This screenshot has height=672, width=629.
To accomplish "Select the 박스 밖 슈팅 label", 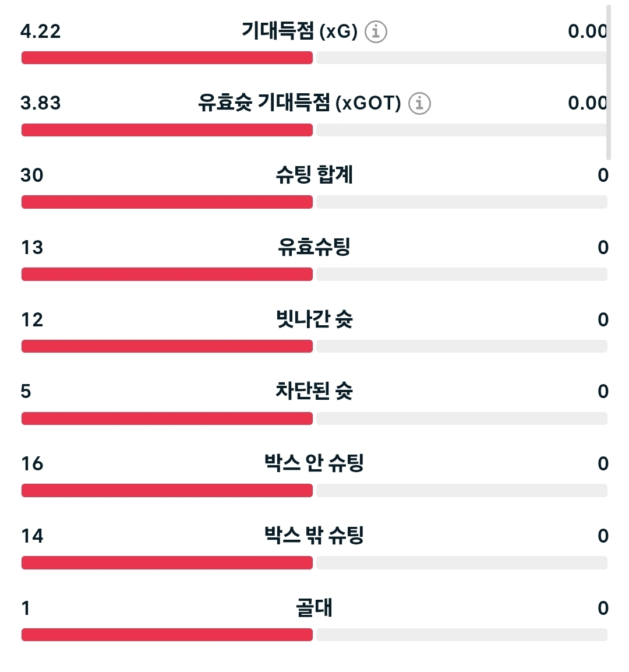I will (314, 535).
